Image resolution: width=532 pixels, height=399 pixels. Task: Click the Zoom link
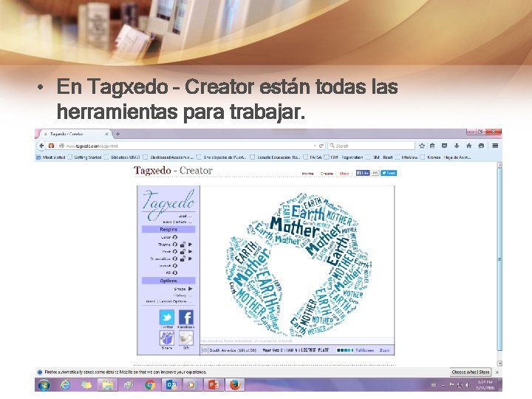coord(385,350)
